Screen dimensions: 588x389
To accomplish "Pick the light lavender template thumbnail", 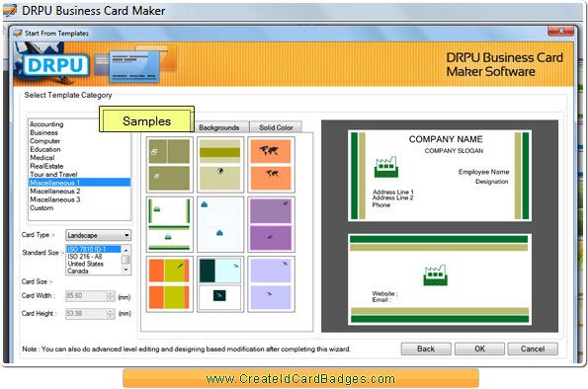I will [271, 284].
